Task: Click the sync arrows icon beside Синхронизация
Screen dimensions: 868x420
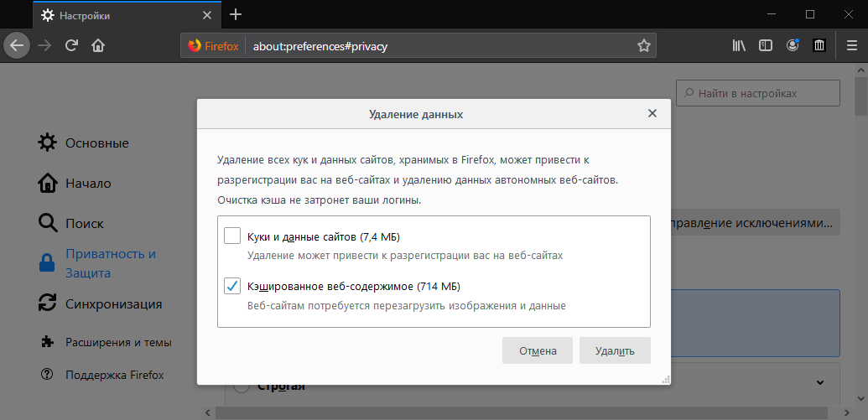Action: (47, 303)
